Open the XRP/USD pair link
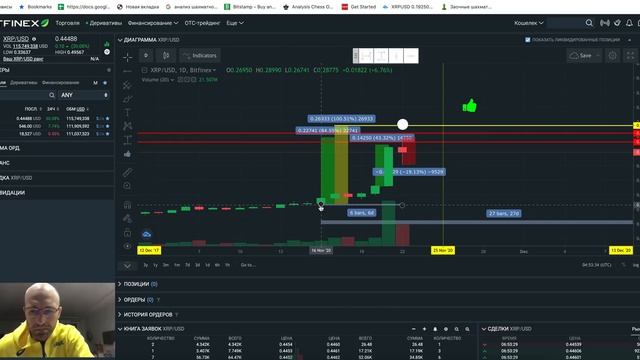Screen dimensions: 640x360 tap(16, 39)
